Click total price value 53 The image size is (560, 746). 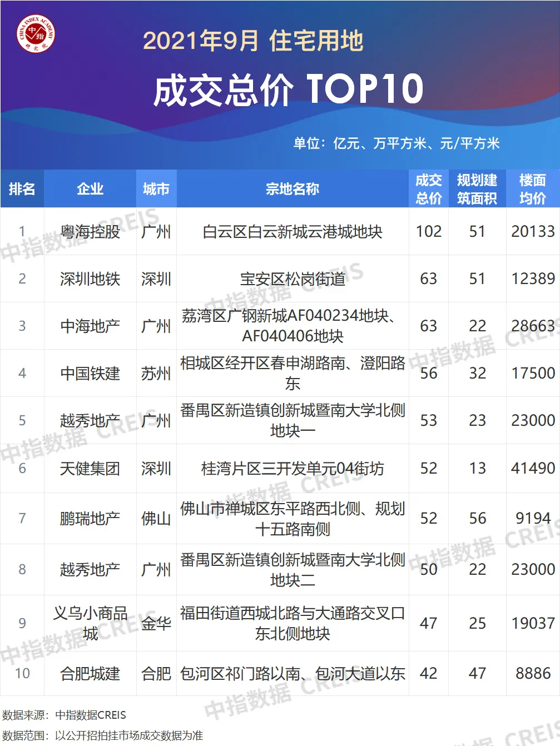(429, 421)
